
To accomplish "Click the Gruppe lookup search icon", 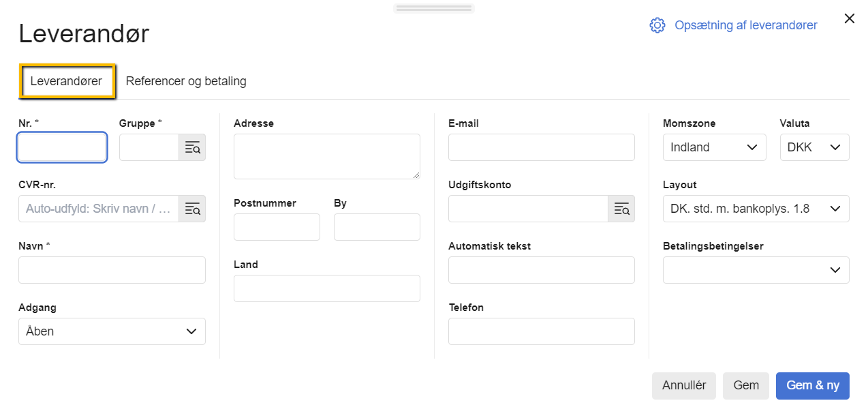I will tap(192, 147).
